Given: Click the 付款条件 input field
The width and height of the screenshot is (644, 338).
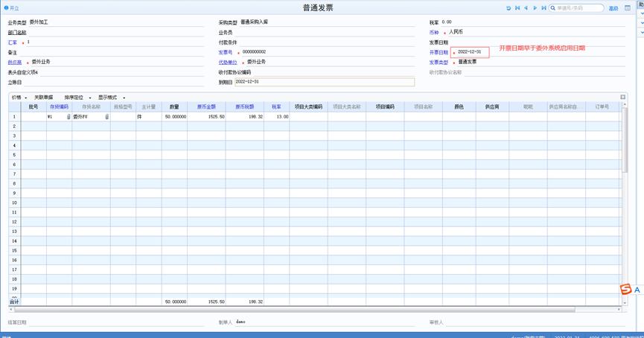Looking at the screenshot, I should (327, 42).
